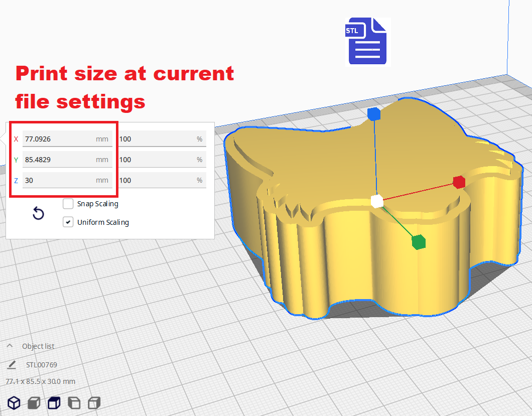Switch to the left side view icon
This screenshot has width=532, height=416.
[x=74, y=402]
